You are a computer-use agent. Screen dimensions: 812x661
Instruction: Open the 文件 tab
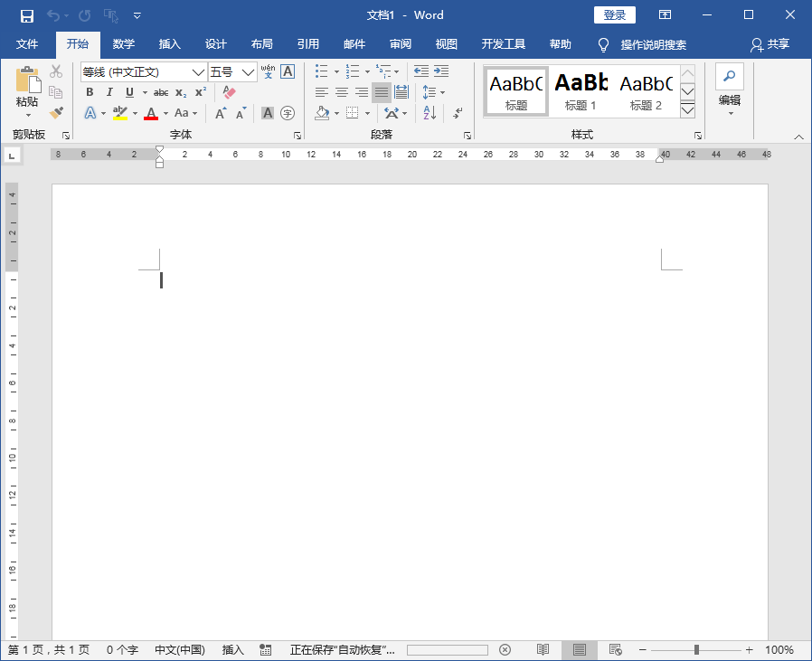click(27, 44)
